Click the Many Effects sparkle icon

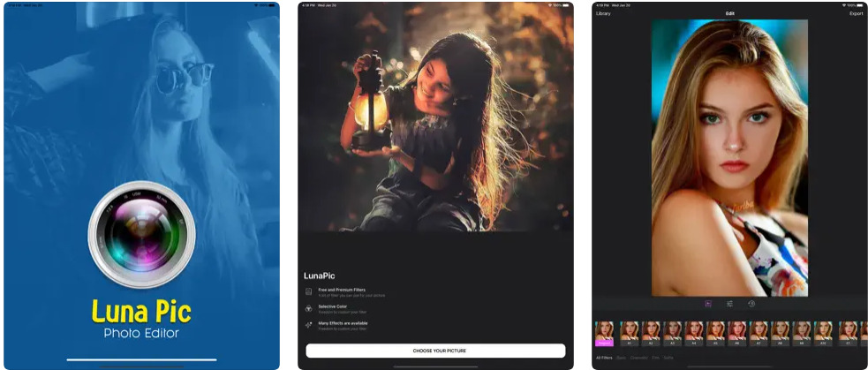(x=308, y=325)
